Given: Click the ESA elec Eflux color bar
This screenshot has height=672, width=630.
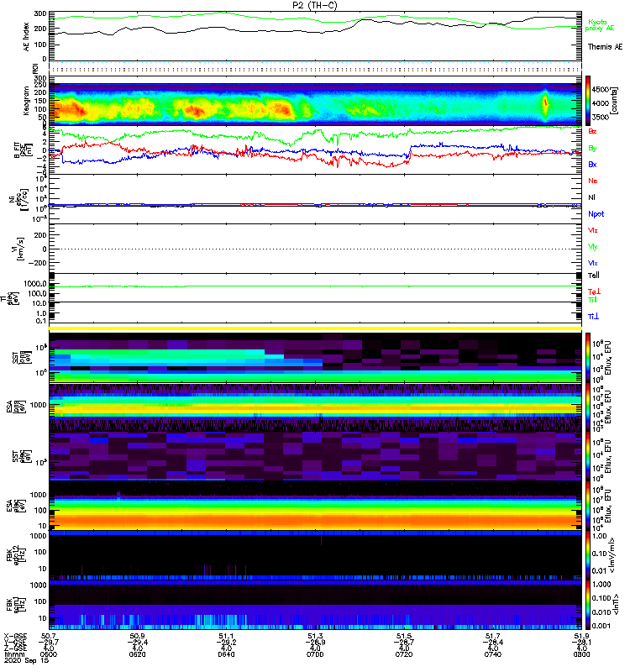Looking at the screenshot, I should point(588,506).
